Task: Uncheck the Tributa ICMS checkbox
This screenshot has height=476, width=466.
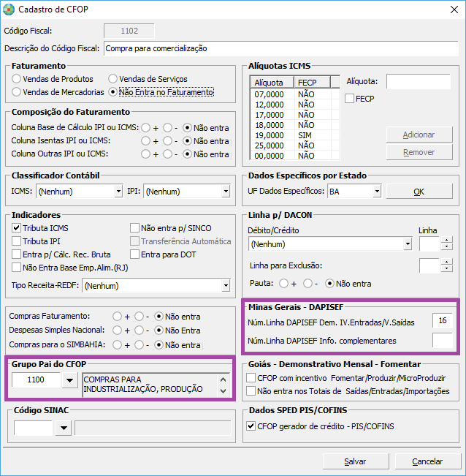Action: click(x=17, y=228)
